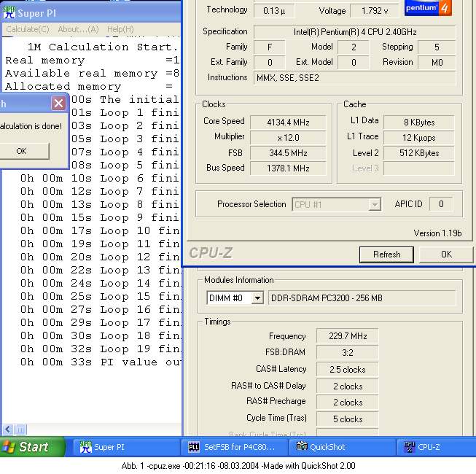Image resolution: width=476 pixels, height=474 pixels.
Task: Click OK button in CPU-Z window
Action: click(x=447, y=255)
